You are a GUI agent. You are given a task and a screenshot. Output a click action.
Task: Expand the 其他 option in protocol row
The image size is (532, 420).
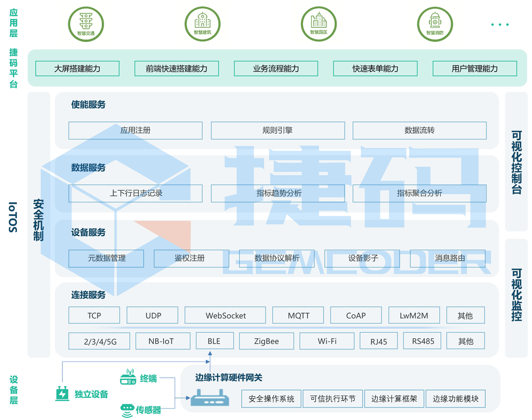465,315
